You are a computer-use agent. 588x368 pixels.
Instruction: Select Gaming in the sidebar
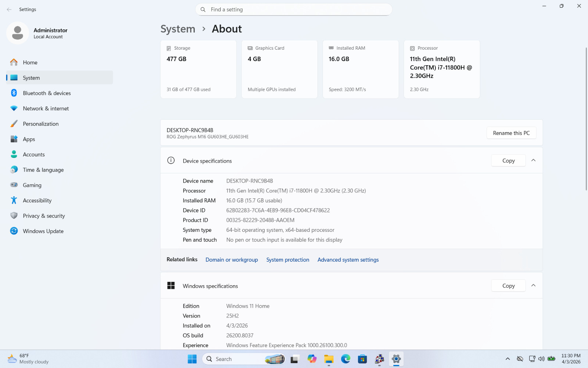60,185
